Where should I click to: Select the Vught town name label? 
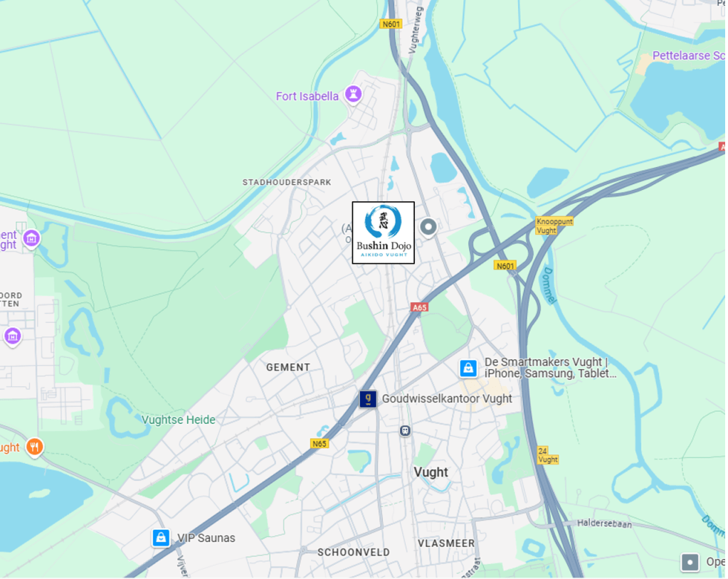(431, 472)
